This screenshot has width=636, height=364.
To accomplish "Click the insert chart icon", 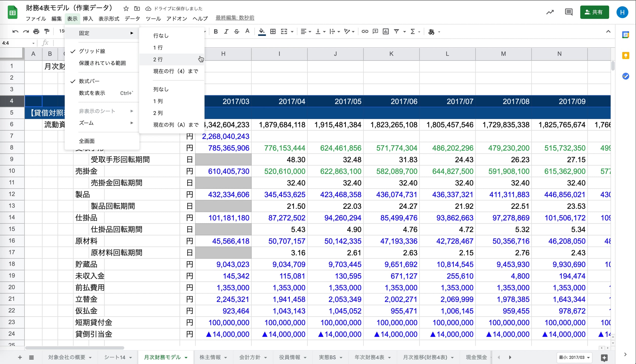I will (386, 32).
